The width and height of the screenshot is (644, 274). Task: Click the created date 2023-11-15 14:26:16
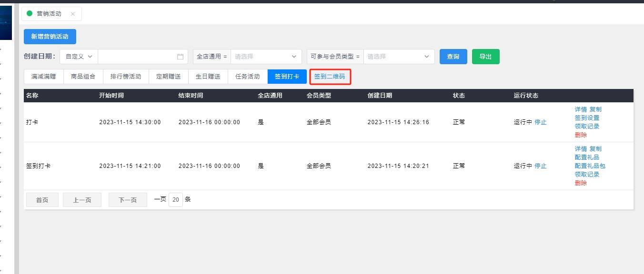coord(398,122)
